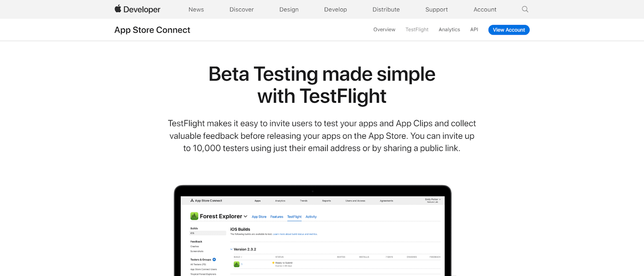644x276 pixels.
Task: Click the Beta Testing made simple headline
Action: point(322,85)
